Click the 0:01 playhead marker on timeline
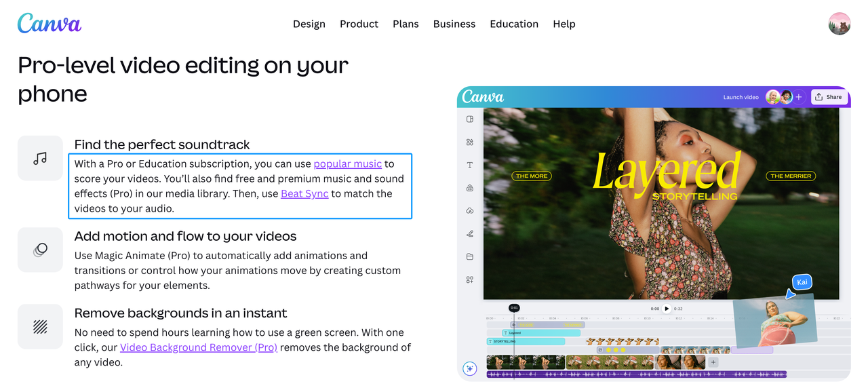Viewport: 868px width, 388px height. pos(514,308)
